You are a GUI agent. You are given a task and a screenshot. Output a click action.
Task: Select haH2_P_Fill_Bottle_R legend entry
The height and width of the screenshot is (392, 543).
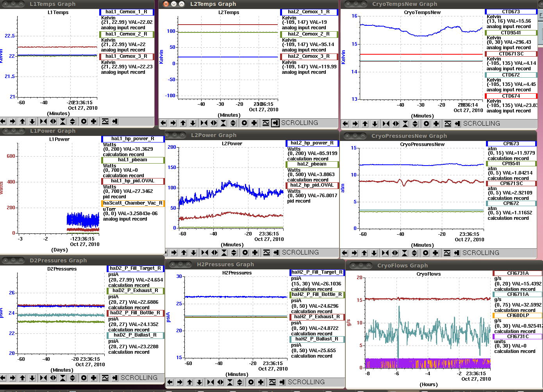(x=317, y=295)
